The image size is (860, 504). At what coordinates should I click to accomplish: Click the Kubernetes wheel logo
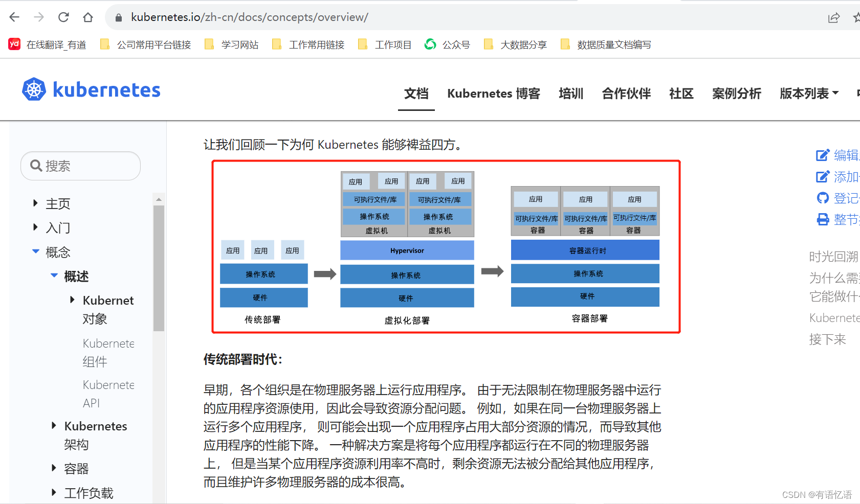pyautogui.click(x=34, y=89)
